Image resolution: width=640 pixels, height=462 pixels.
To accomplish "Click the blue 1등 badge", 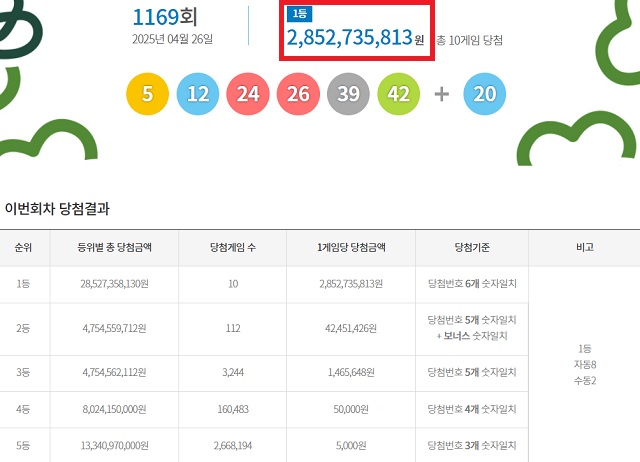I will point(299,14).
